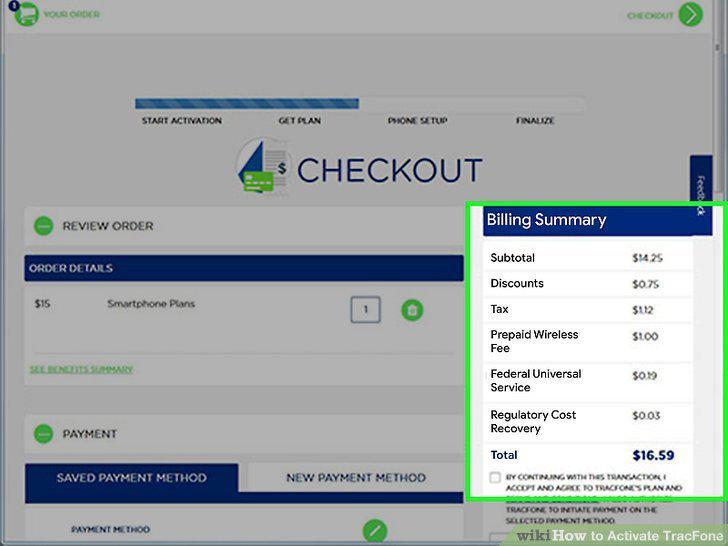The width and height of the screenshot is (728, 546).
Task: Delete the Smartphone Plans item with trash icon
Action: (x=412, y=310)
